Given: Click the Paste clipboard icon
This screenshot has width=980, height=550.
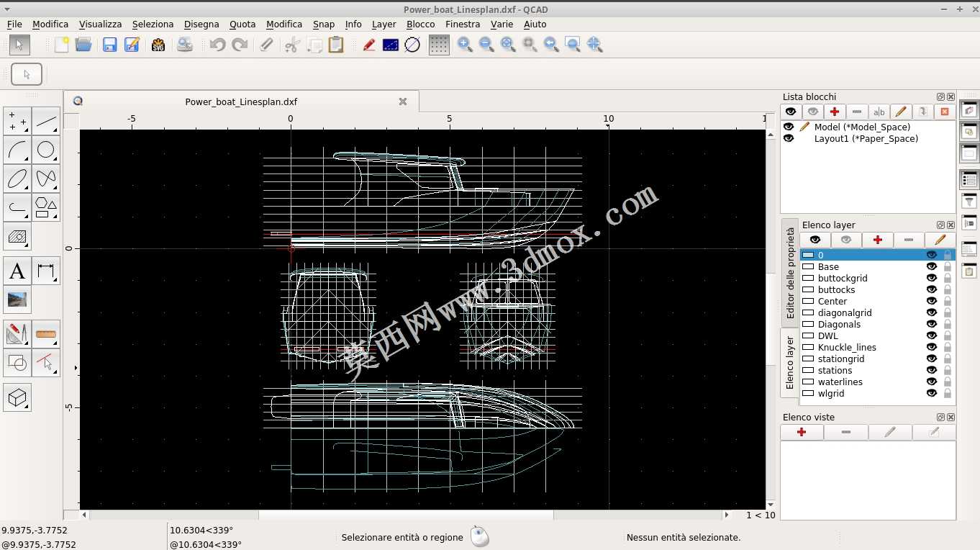Looking at the screenshot, I should (336, 45).
